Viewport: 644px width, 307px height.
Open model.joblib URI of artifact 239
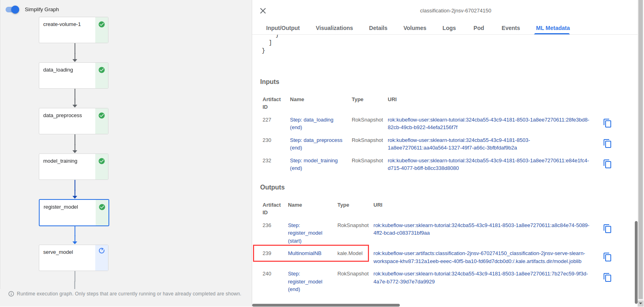[479, 257]
